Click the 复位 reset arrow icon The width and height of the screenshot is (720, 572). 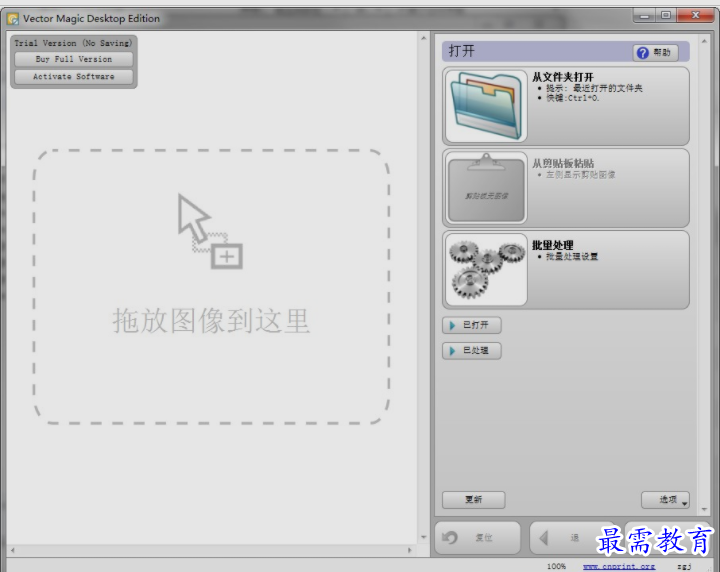tap(450, 537)
